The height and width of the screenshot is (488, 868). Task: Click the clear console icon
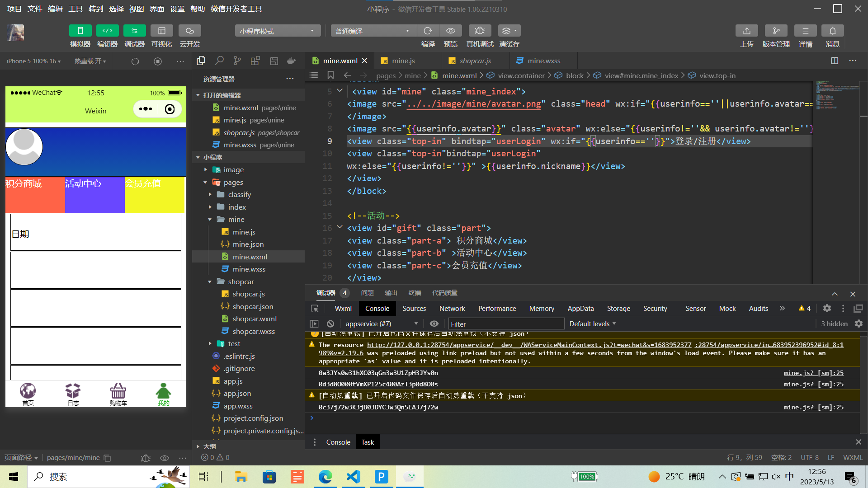click(x=330, y=324)
